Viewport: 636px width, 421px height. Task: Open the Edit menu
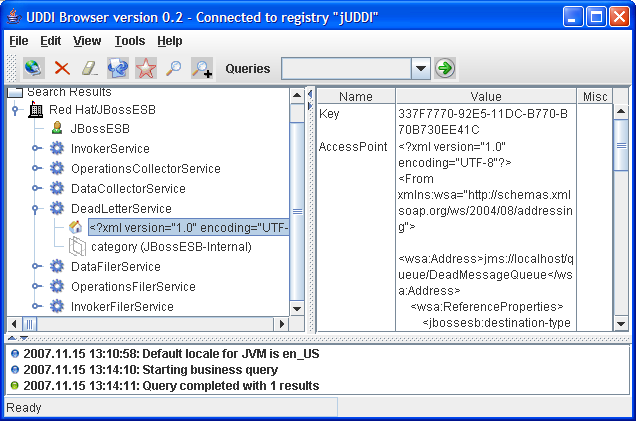coord(51,41)
